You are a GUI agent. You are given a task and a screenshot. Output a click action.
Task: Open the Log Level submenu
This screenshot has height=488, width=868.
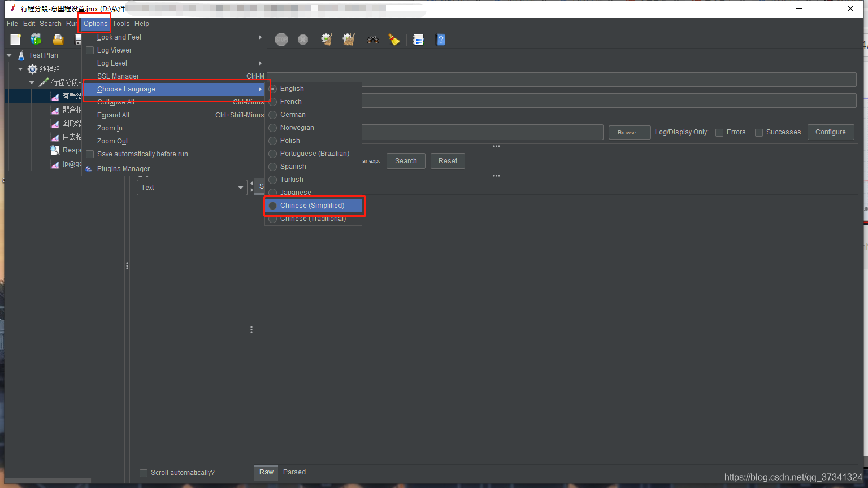174,63
